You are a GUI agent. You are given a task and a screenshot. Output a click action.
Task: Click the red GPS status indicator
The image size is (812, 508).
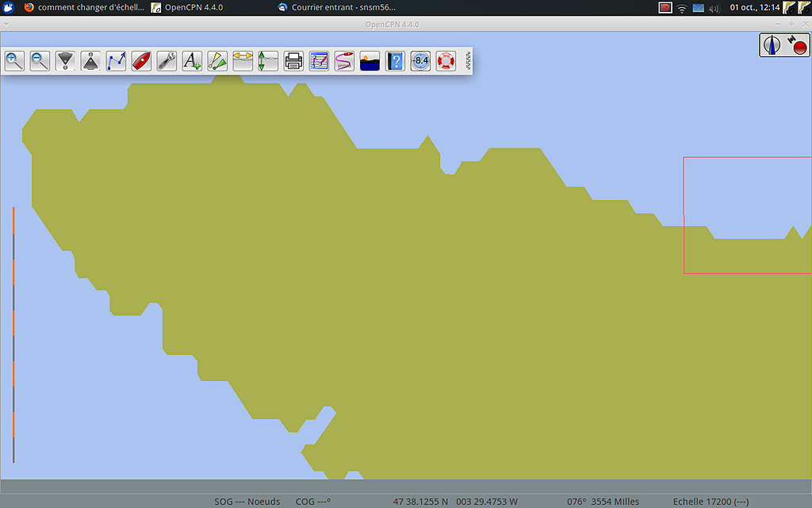coord(799,45)
